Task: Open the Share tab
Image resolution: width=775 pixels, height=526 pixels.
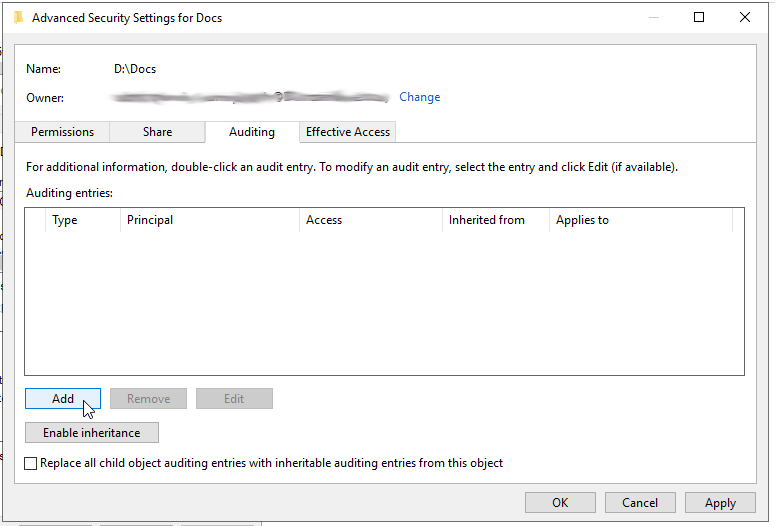Action: coord(157,132)
